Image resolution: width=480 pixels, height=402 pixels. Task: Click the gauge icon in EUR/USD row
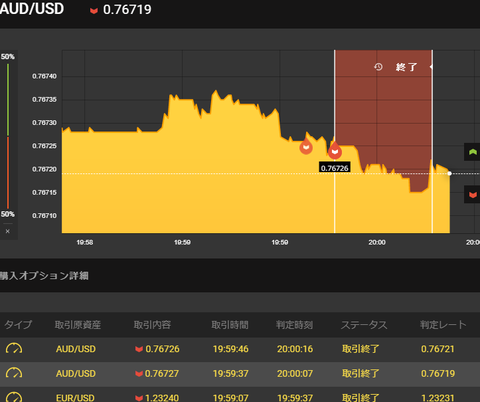(x=14, y=397)
